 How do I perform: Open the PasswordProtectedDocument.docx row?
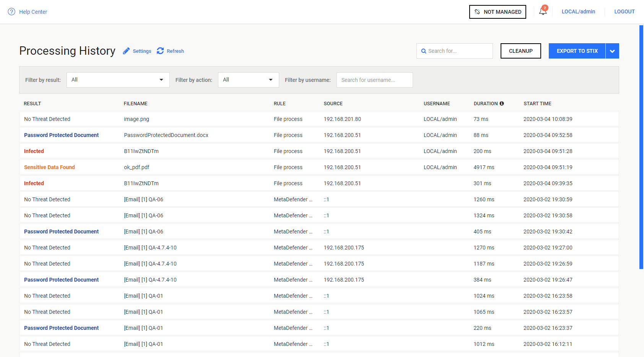tap(166, 135)
